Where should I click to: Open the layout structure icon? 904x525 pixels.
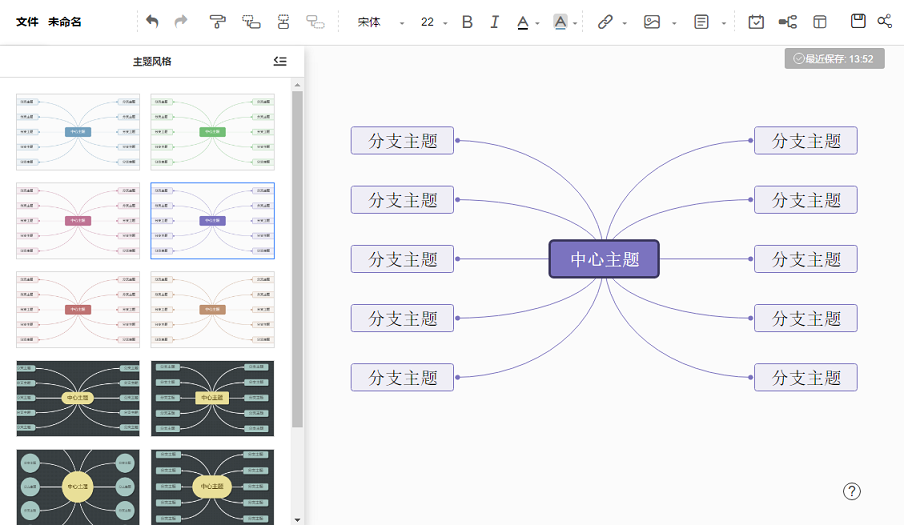788,22
